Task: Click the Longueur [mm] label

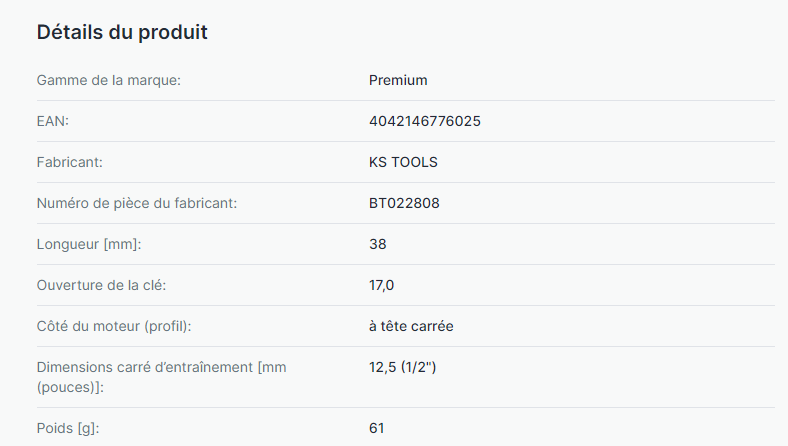Action: (x=89, y=244)
